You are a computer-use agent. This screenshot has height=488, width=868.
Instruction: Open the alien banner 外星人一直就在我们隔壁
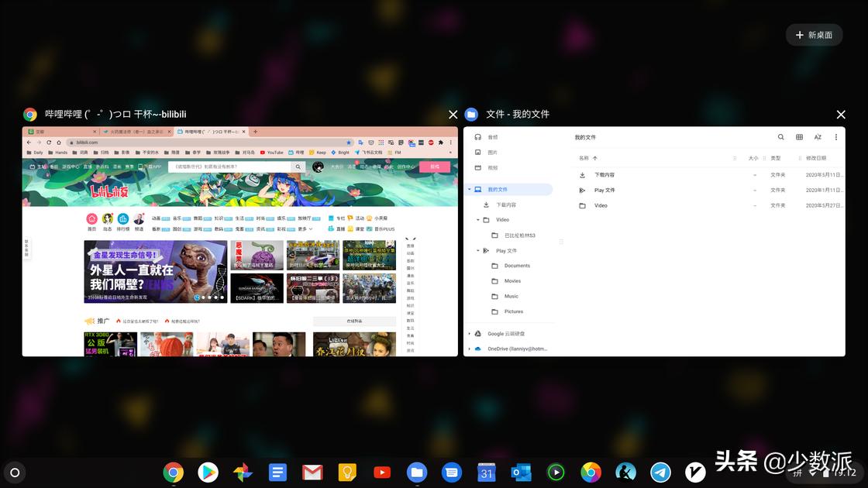click(156, 272)
